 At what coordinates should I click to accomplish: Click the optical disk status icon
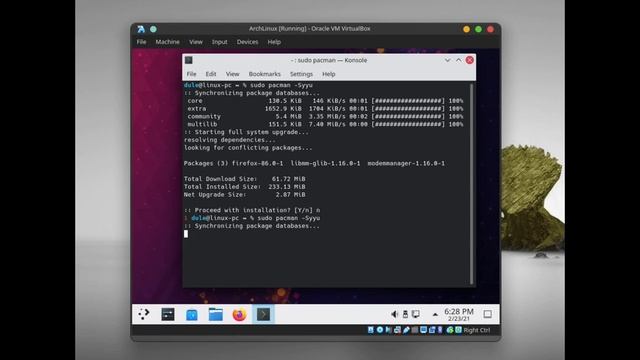[380, 330]
